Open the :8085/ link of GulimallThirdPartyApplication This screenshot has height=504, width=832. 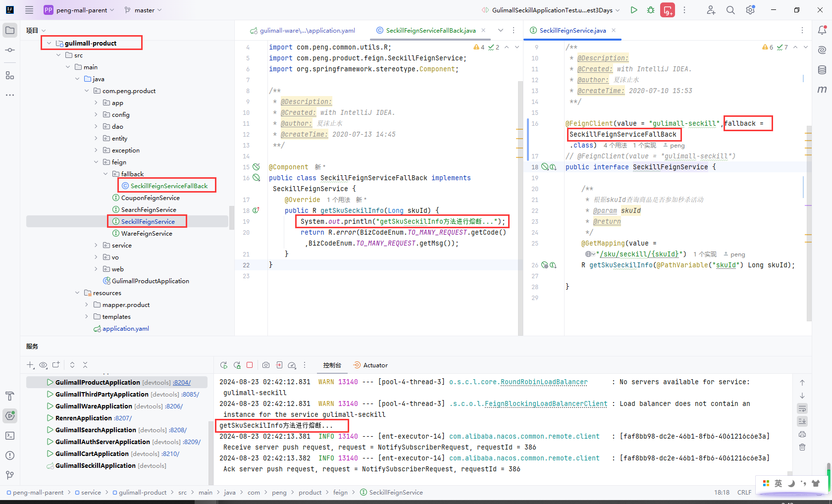(x=190, y=394)
